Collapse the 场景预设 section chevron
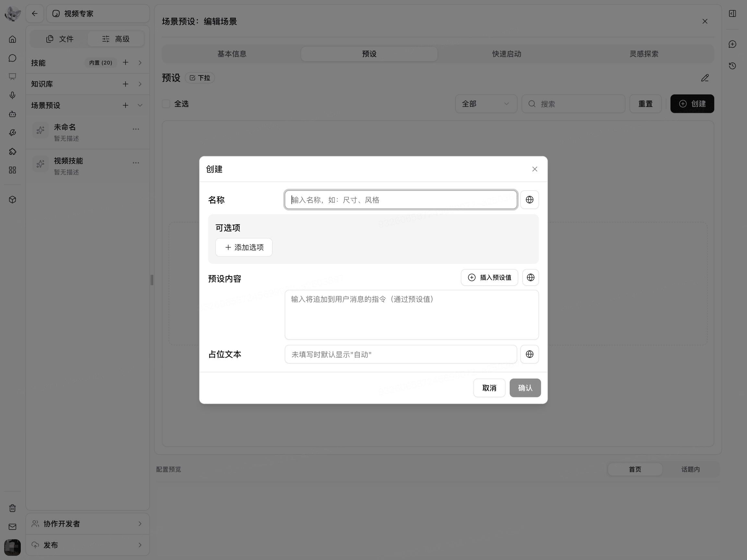Image resolution: width=747 pixels, height=560 pixels. pos(140,105)
